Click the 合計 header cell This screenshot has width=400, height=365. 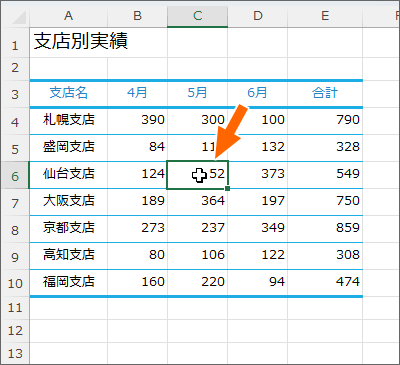(325, 94)
